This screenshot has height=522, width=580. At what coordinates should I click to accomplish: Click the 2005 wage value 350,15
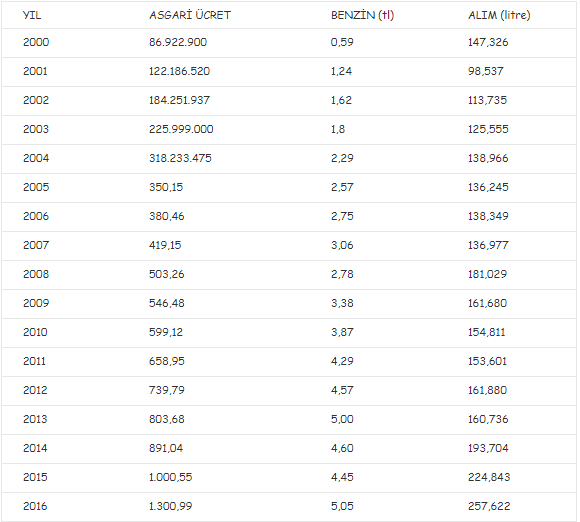click(x=166, y=187)
